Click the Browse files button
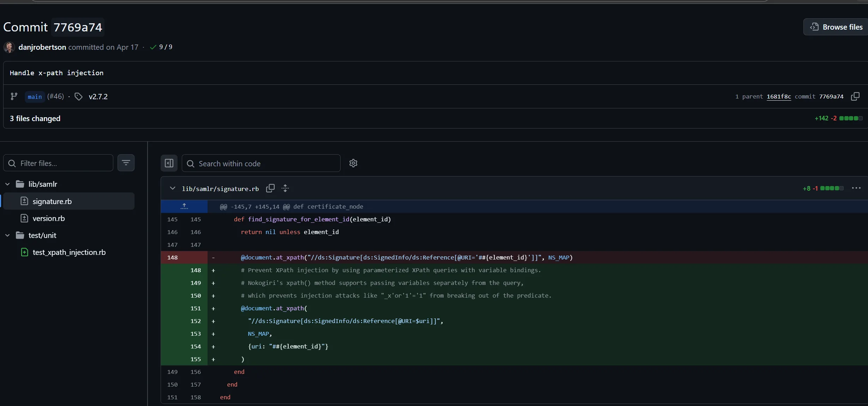 pos(836,27)
